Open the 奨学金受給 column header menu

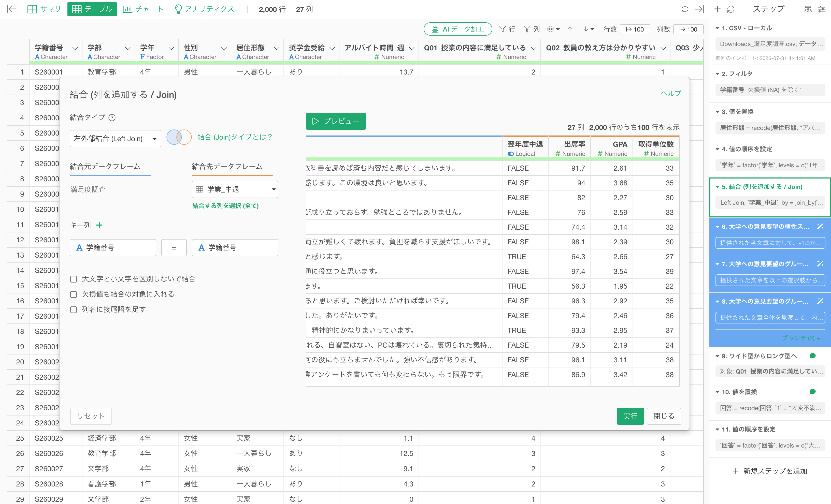pyautogui.click(x=332, y=48)
